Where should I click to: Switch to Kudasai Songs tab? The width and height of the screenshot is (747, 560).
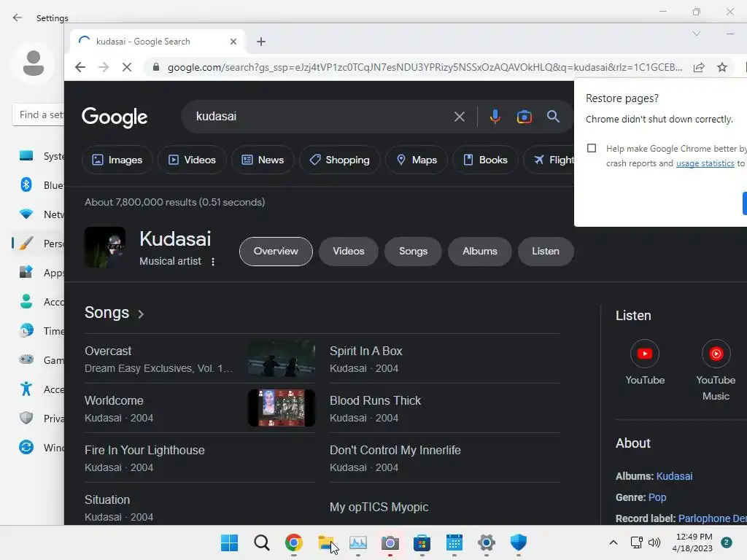pyautogui.click(x=413, y=252)
